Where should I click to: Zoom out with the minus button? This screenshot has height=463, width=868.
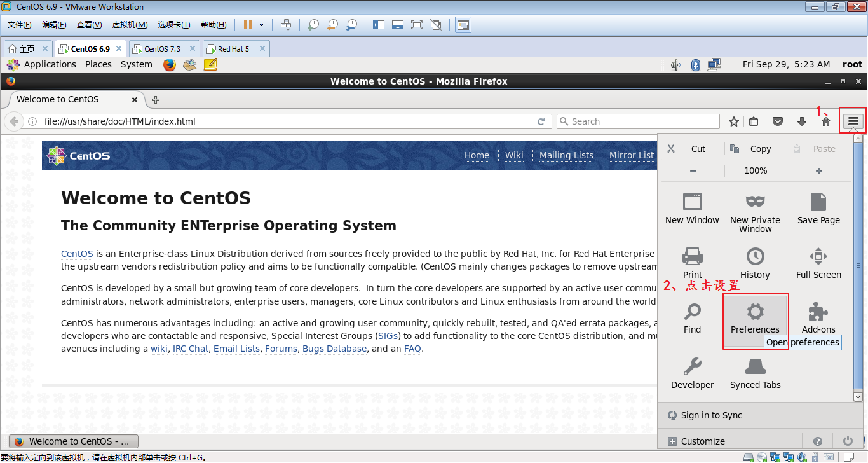(x=693, y=170)
